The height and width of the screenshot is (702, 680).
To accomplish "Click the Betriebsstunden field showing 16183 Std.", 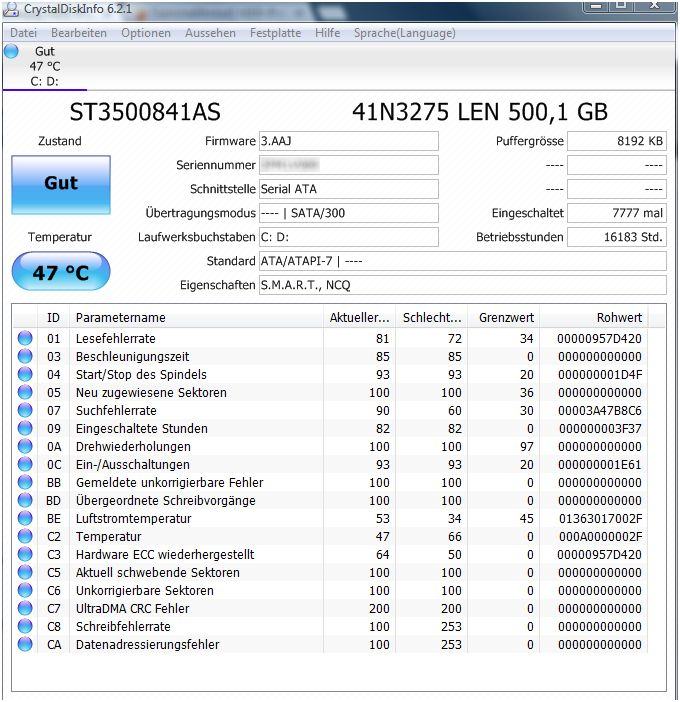I will (x=617, y=237).
